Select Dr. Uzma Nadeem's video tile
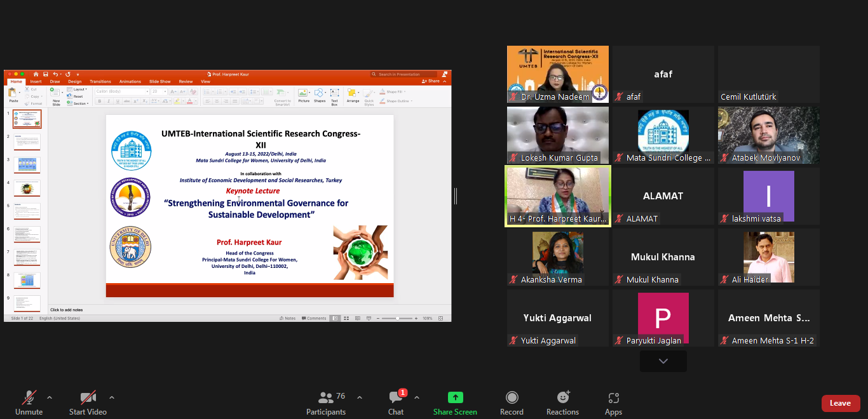This screenshot has width=868, height=419. (x=558, y=74)
